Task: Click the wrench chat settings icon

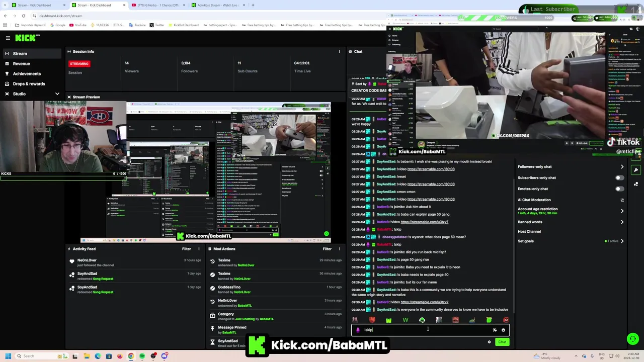Action: 636,170
